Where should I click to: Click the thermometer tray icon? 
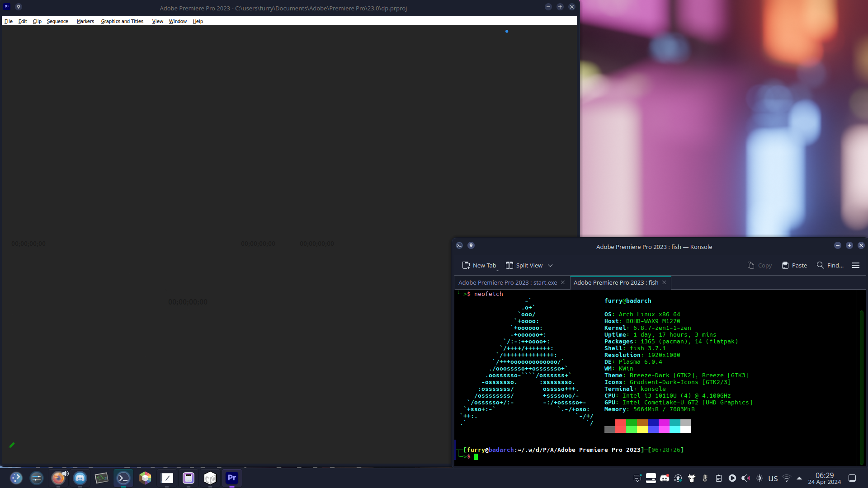pyautogui.click(x=705, y=478)
